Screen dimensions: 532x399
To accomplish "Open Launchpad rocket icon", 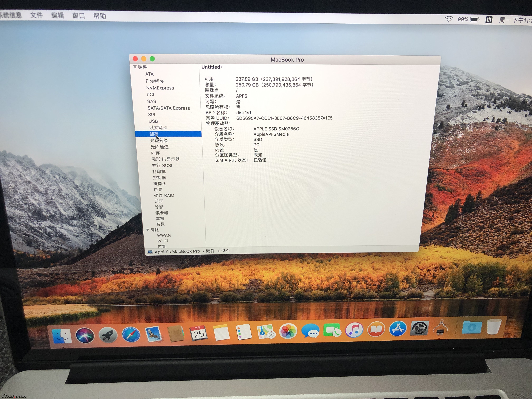I will [x=108, y=335].
